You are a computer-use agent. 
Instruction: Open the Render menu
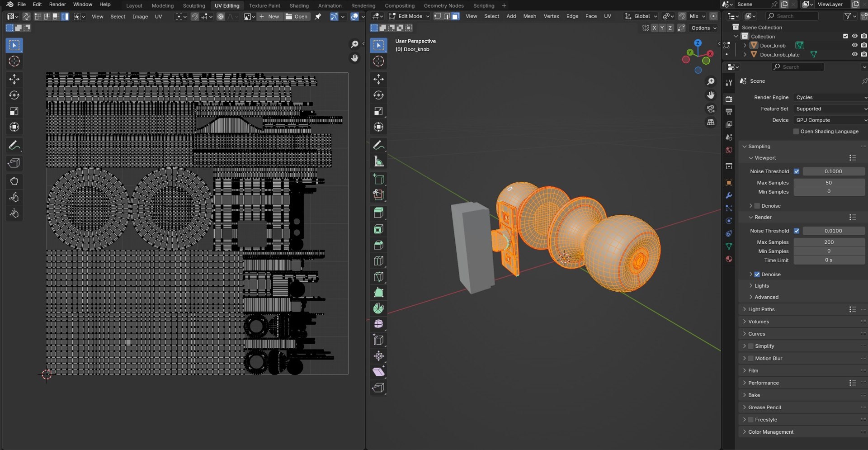click(57, 5)
